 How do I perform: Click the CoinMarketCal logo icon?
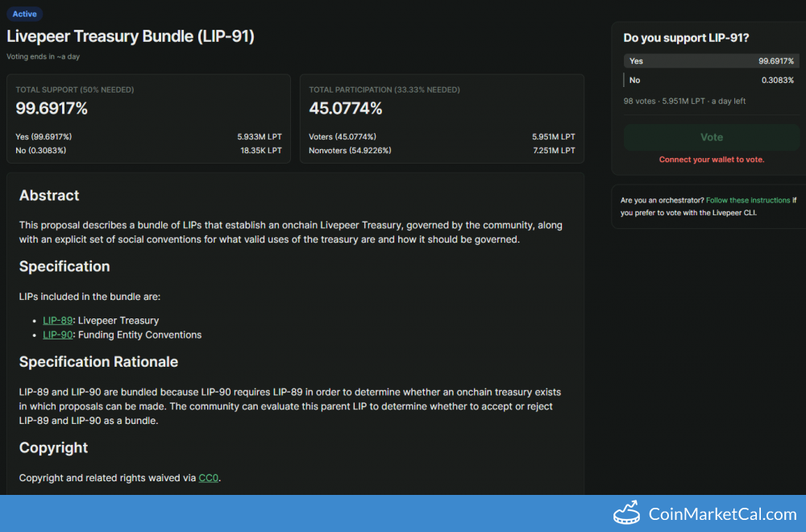click(626, 513)
